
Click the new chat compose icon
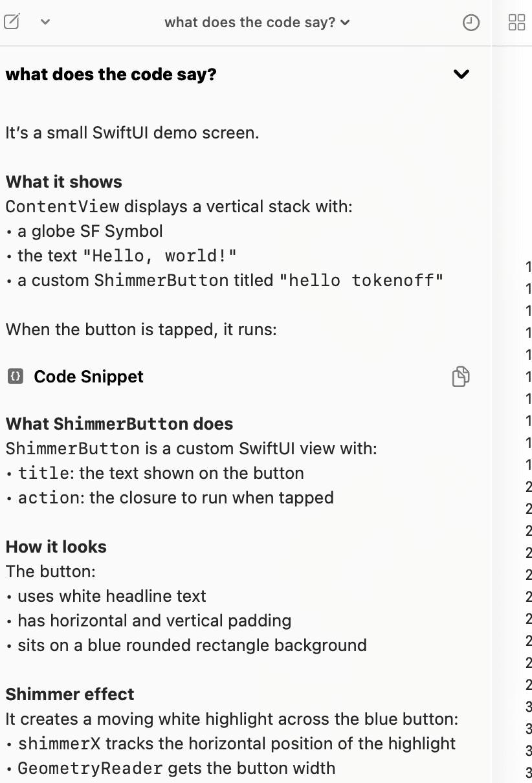(12, 22)
